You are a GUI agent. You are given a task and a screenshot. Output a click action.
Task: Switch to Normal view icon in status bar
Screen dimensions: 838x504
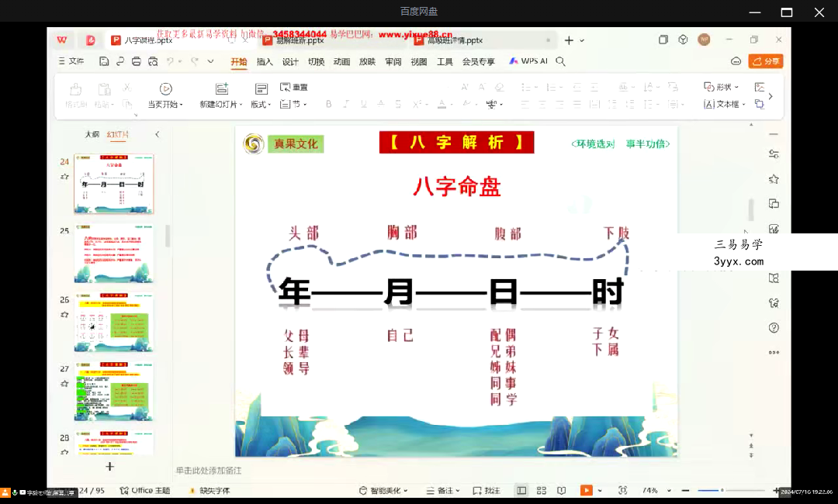[521, 491]
